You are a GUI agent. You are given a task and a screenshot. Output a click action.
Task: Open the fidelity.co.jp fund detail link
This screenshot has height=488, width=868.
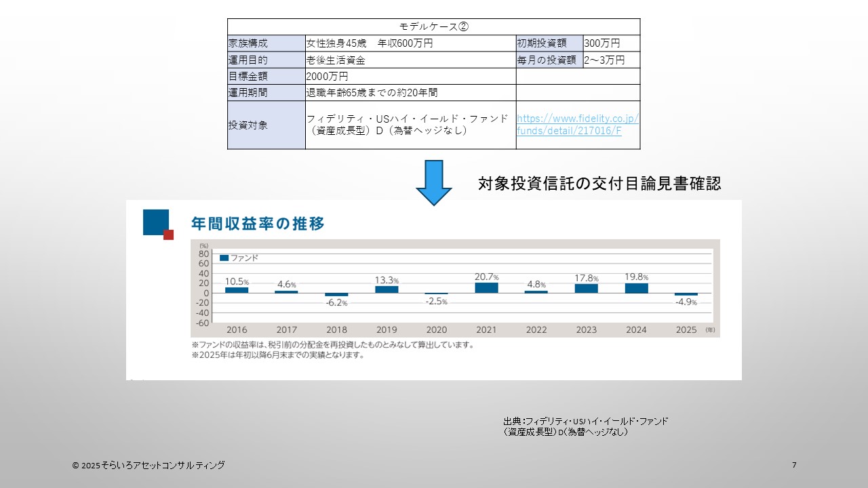(577, 125)
